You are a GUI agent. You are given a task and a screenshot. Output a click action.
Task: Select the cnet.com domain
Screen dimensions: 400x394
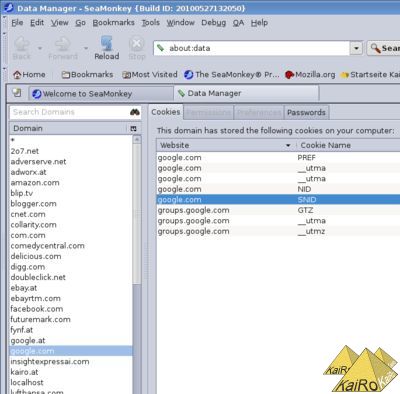click(71, 214)
